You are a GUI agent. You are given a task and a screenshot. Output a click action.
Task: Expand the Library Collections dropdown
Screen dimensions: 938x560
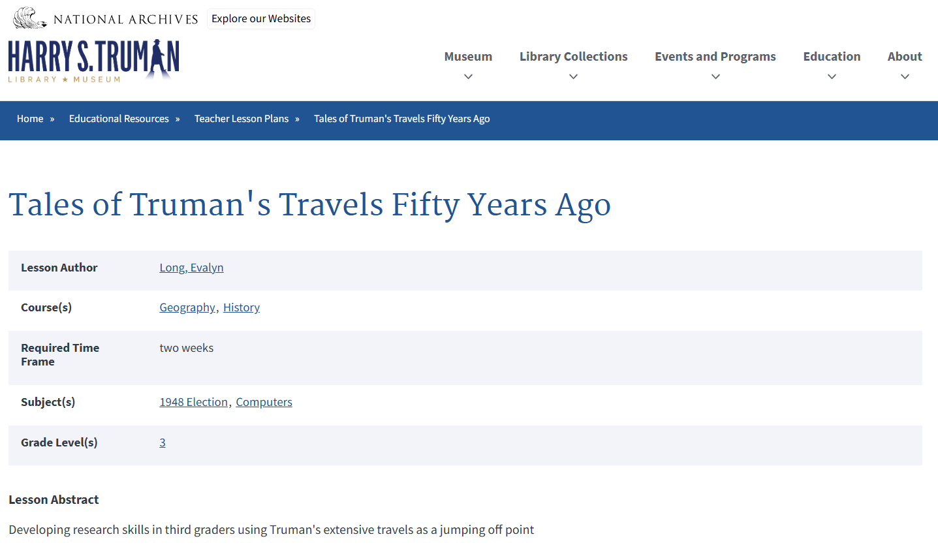(572, 76)
